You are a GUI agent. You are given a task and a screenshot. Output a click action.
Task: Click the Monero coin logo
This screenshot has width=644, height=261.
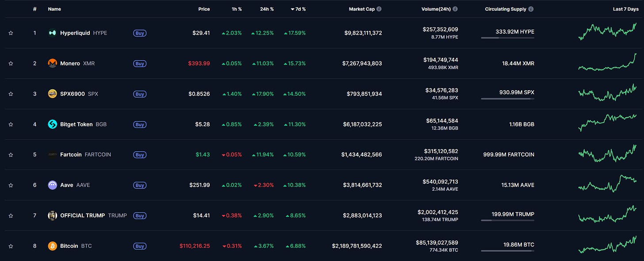pyautogui.click(x=52, y=63)
